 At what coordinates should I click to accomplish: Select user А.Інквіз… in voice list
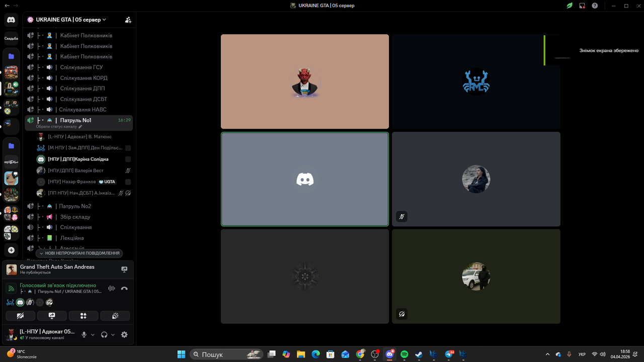tap(84, 193)
